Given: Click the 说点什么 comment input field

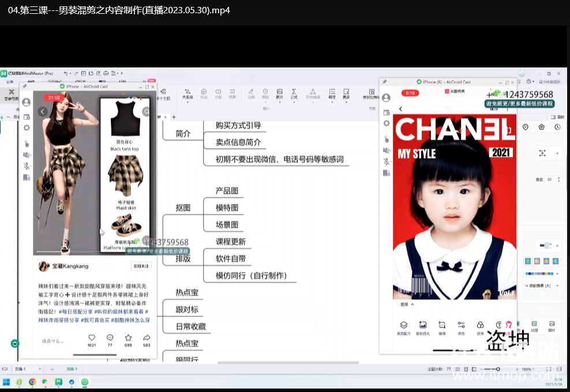Looking at the screenshot, I should tap(53, 341).
